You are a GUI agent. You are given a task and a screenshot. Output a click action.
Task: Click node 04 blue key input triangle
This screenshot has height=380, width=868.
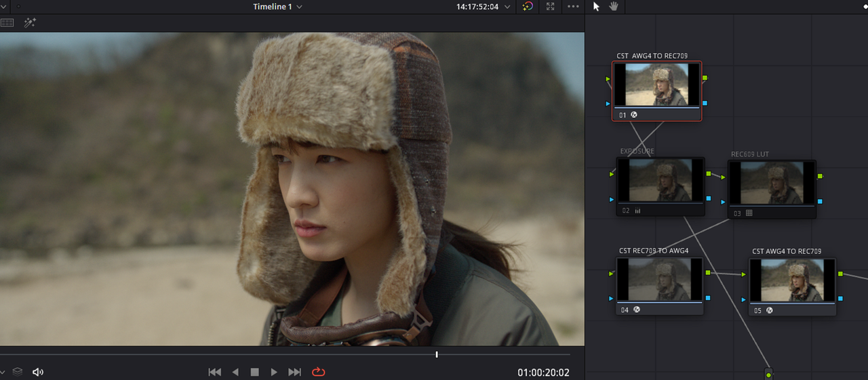click(x=612, y=298)
